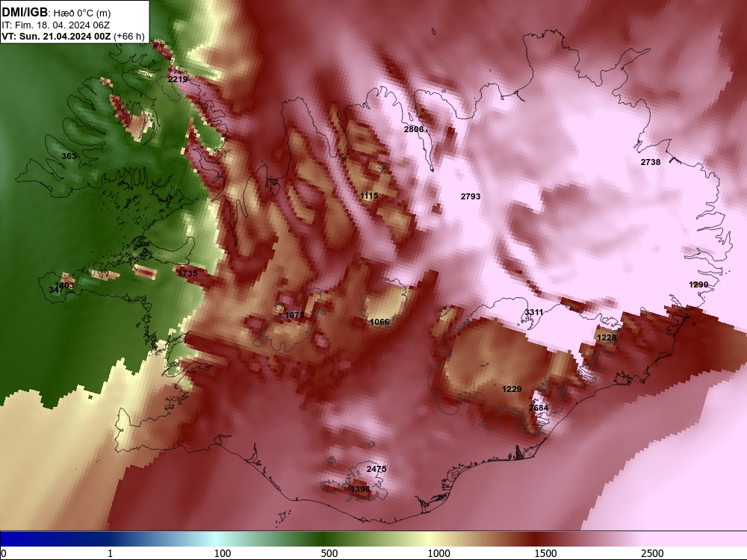Click the map value 1229
This screenshot has width=747, height=560.
(512, 390)
